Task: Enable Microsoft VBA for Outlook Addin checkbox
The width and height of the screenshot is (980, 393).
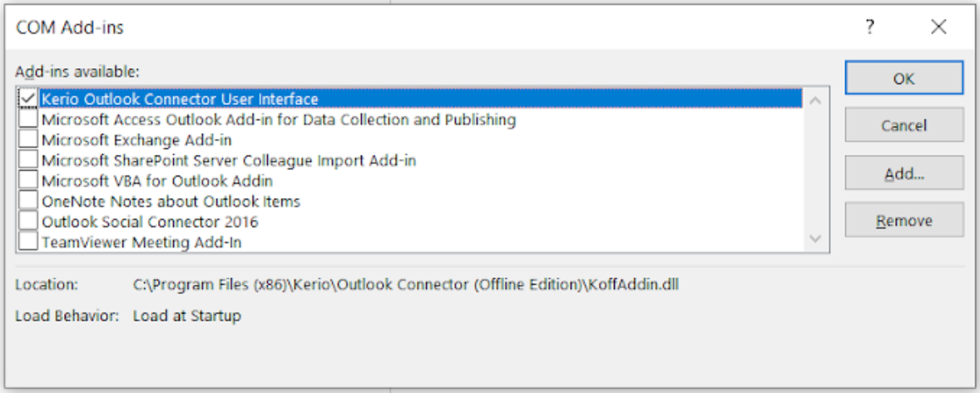Action: pyautogui.click(x=28, y=181)
